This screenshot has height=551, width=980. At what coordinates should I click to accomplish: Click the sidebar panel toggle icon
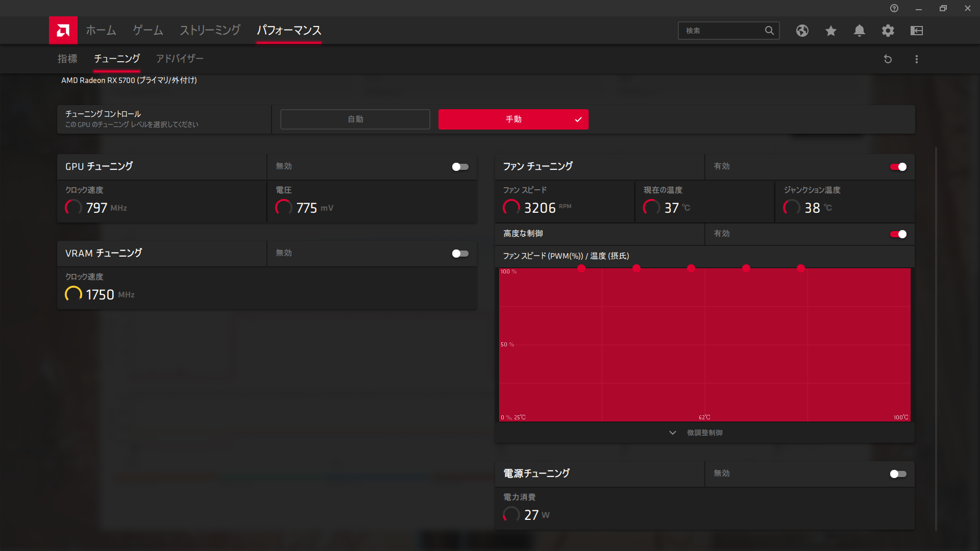coord(916,31)
